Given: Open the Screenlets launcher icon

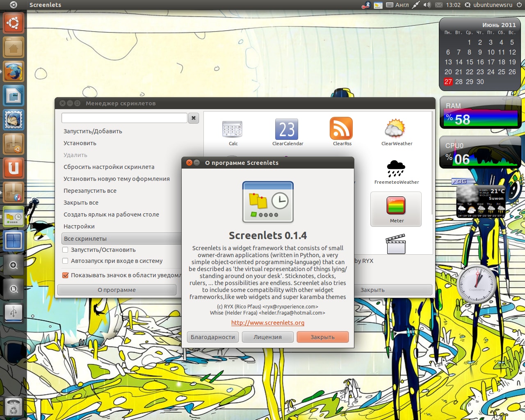Looking at the screenshot, I should point(14,217).
